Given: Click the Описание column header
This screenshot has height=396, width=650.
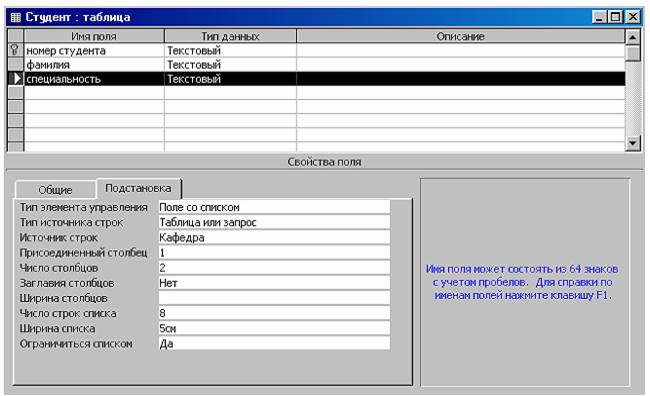Looking at the screenshot, I should [x=461, y=36].
